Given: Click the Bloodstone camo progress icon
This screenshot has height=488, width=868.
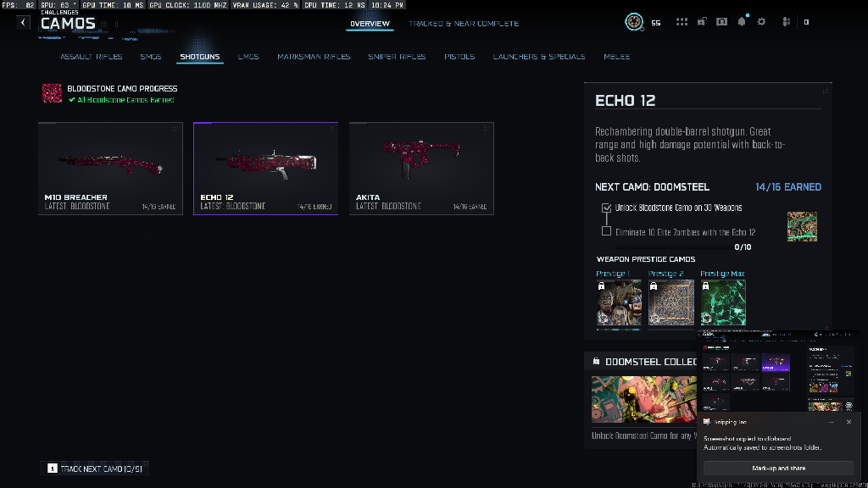Looking at the screenshot, I should (x=53, y=93).
